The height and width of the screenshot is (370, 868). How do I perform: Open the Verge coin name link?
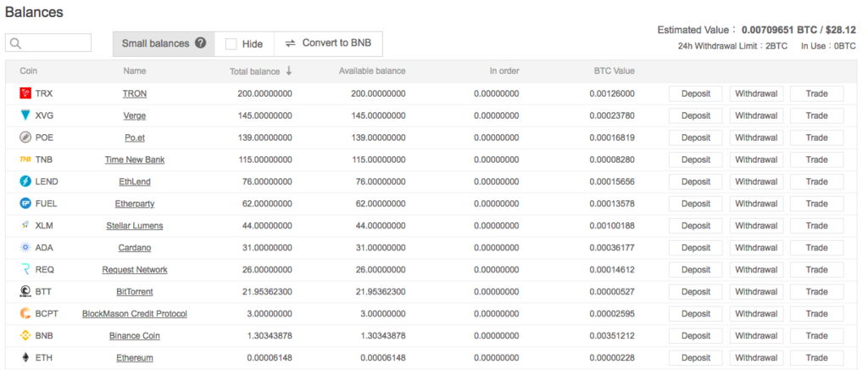pos(135,115)
